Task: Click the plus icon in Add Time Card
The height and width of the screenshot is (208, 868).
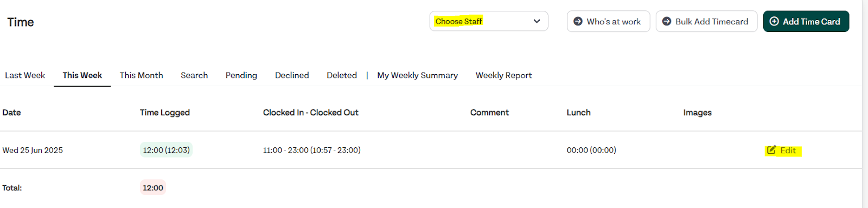Action: [774, 21]
